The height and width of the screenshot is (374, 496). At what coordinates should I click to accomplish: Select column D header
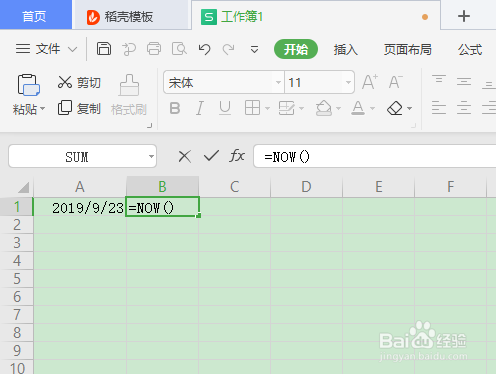[306, 187]
